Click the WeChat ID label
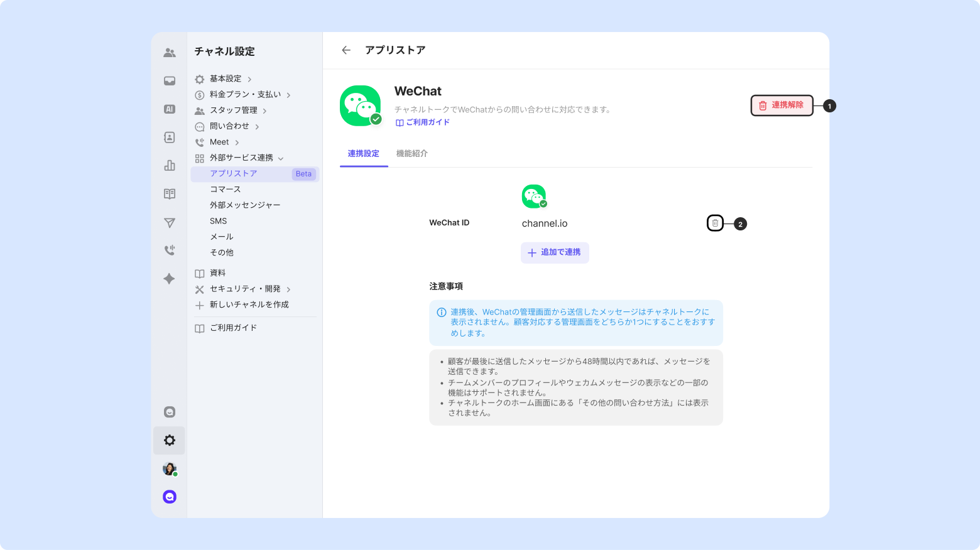 click(x=449, y=223)
